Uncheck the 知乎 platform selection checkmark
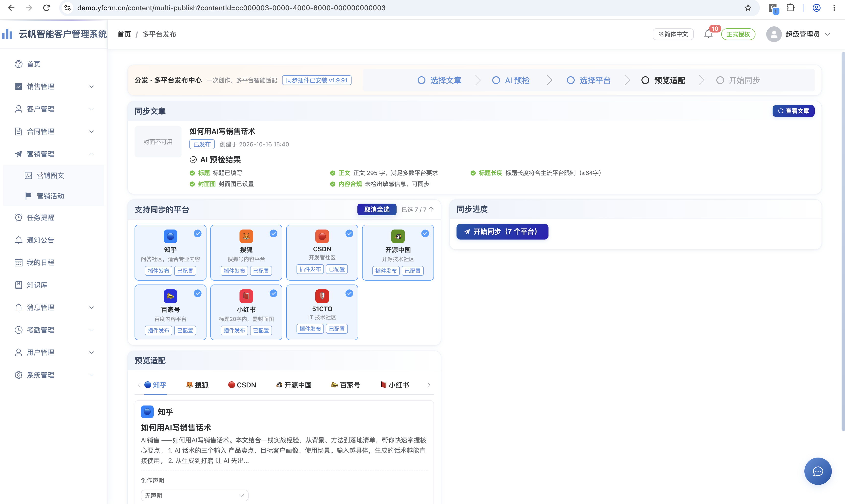 click(197, 233)
